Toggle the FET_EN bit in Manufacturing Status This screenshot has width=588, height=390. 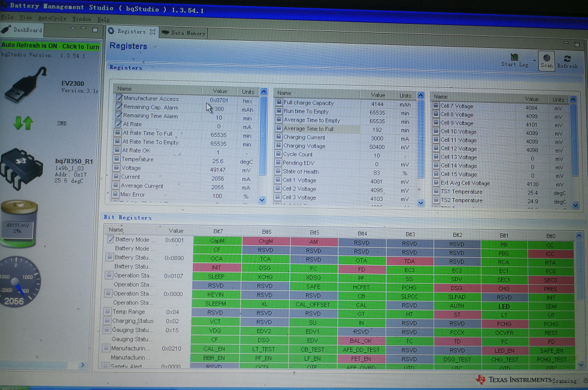(x=360, y=358)
